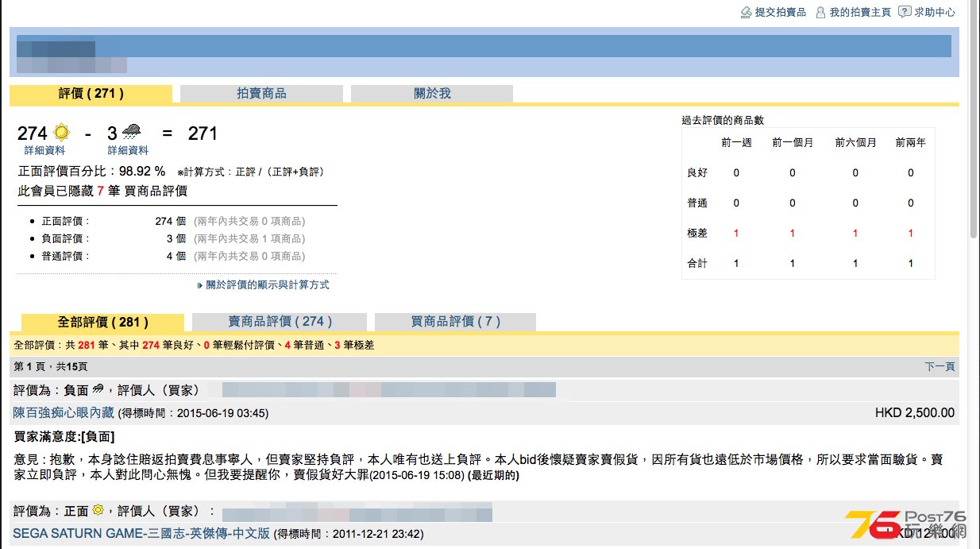Open 詳細資料 under negative count 3
The height and width of the screenshot is (549, 980).
pos(128,150)
